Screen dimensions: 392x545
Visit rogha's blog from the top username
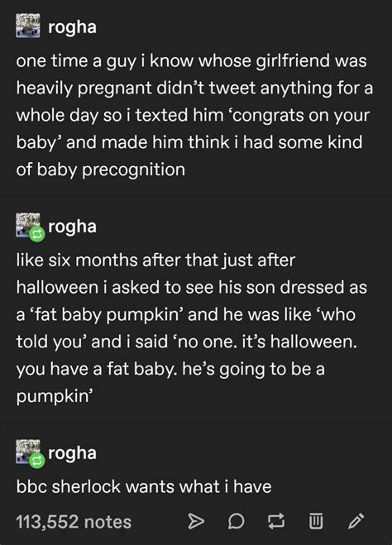tap(72, 27)
